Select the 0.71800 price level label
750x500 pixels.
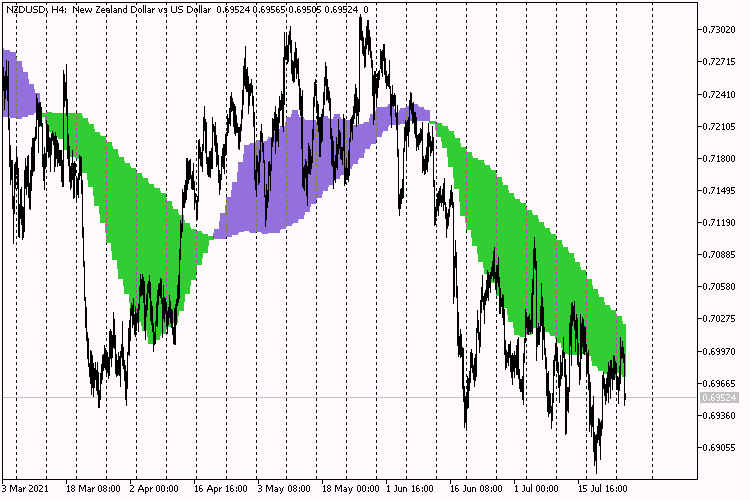tap(719, 158)
